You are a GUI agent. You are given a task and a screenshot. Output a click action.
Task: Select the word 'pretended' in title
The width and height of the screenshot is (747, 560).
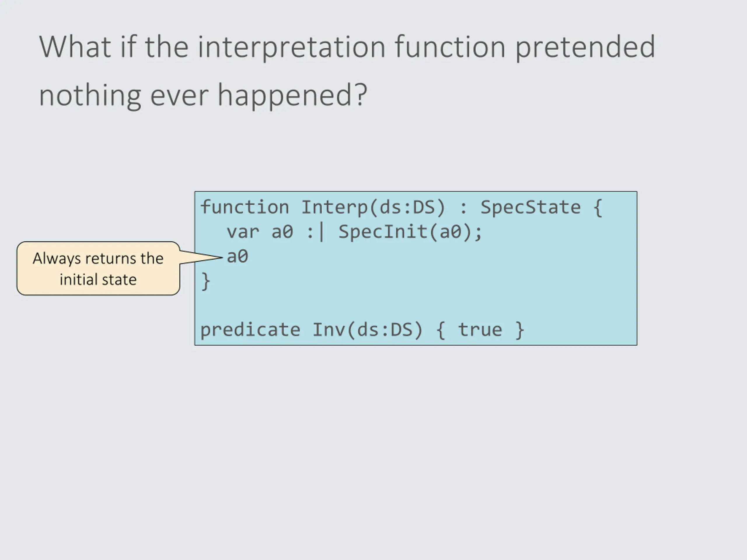point(585,47)
